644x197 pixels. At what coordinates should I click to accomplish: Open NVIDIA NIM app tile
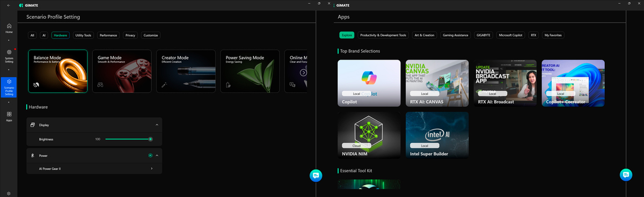pos(369,135)
